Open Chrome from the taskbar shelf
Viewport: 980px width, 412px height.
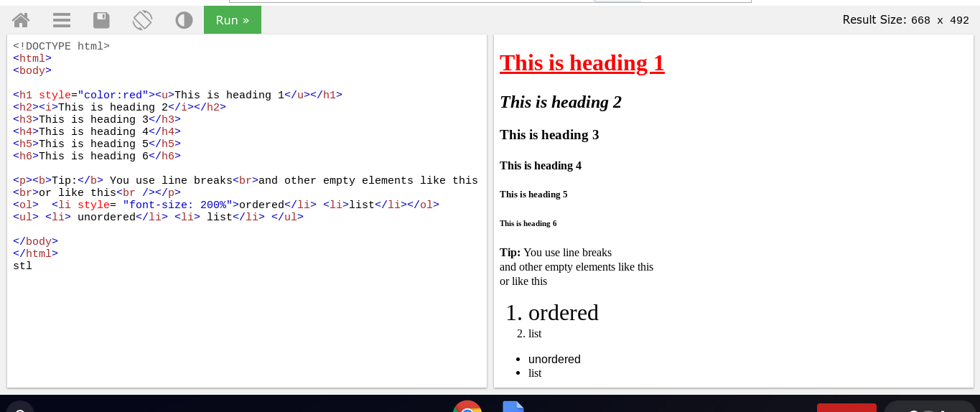pos(467,407)
